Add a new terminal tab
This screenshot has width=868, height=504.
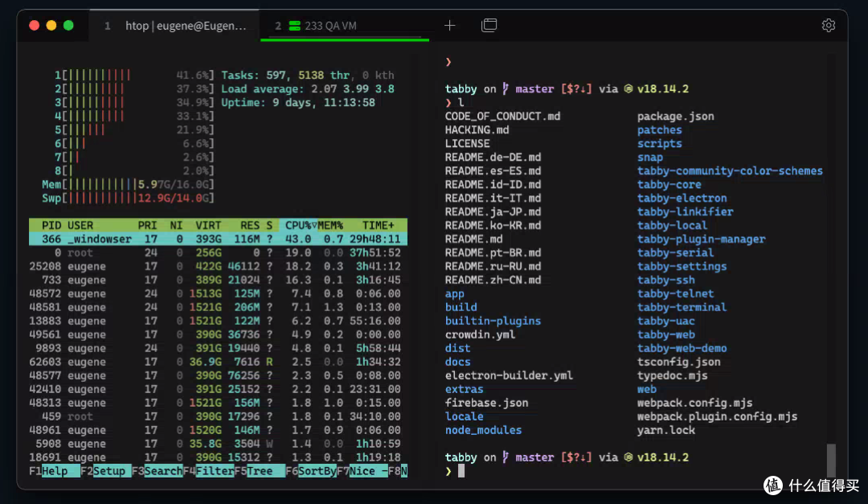pos(449,26)
